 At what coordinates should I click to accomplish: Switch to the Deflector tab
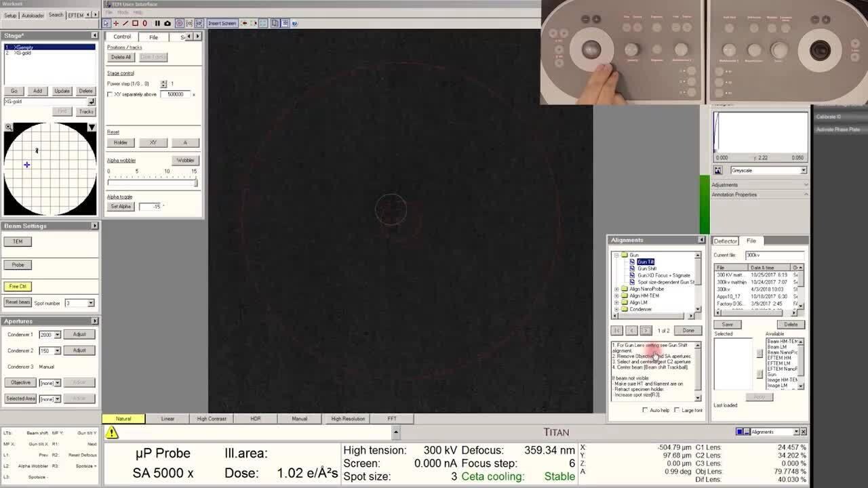[725, 241]
